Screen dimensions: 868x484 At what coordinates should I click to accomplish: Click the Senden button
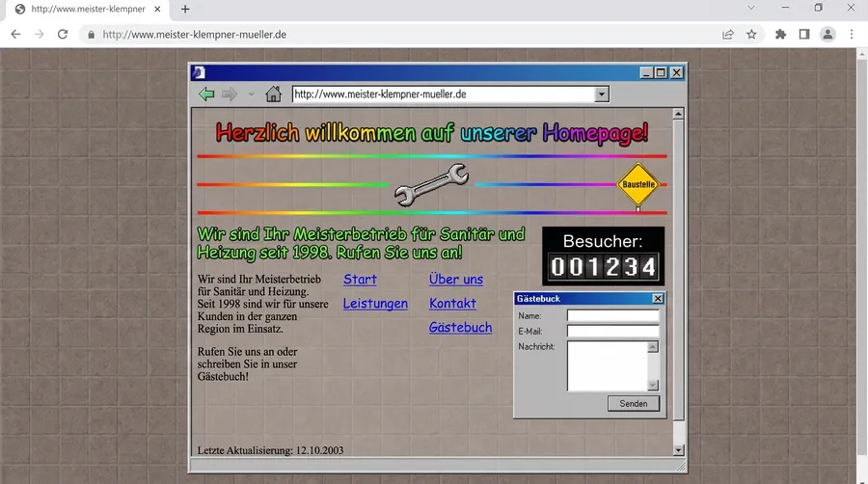634,404
